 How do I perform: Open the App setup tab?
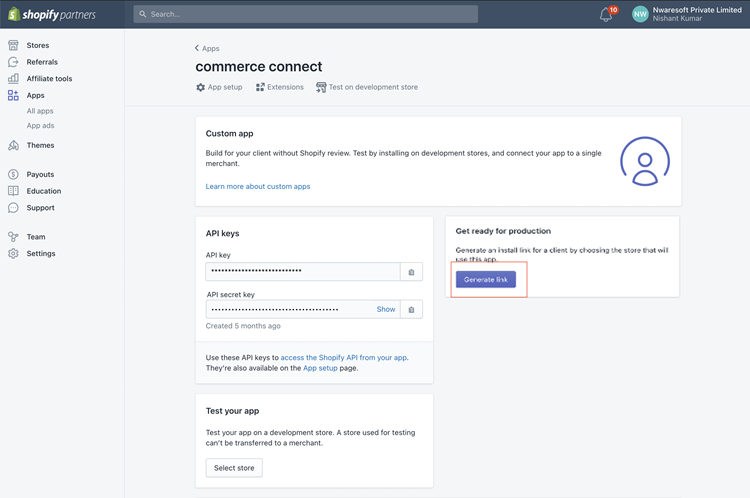click(x=219, y=87)
